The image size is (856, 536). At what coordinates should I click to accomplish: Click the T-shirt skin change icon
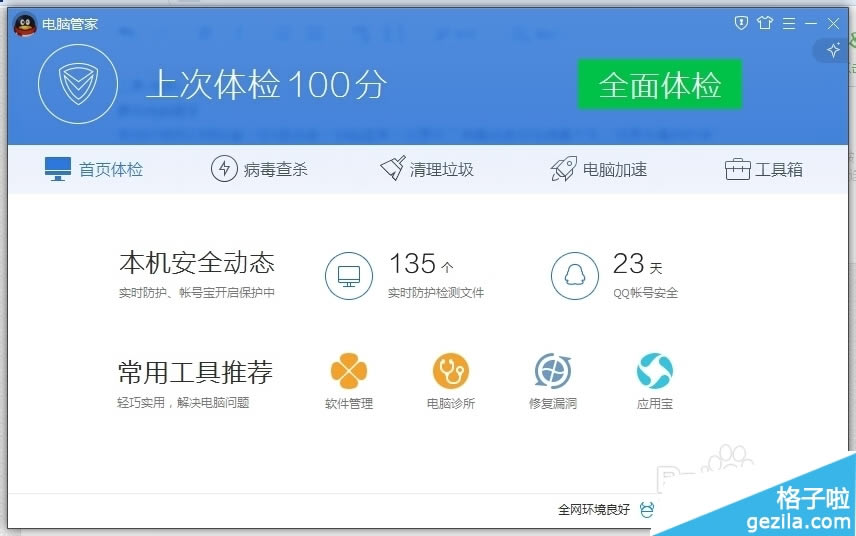pyautogui.click(x=766, y=22)
